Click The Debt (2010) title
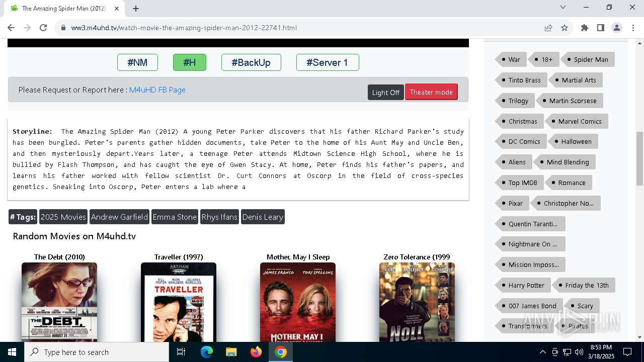Screen dimensions: 644x362 (59, 257)
